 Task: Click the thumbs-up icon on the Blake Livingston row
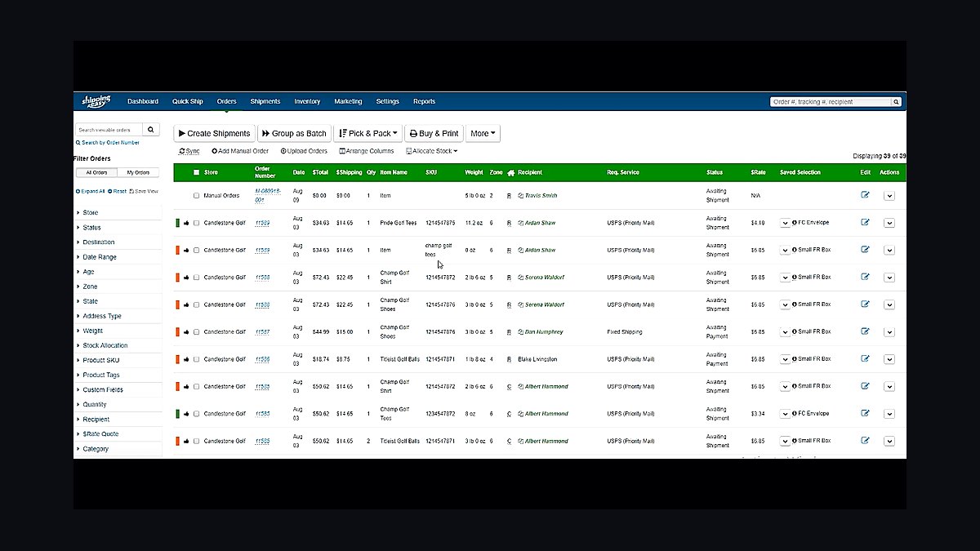coord(186,359)
